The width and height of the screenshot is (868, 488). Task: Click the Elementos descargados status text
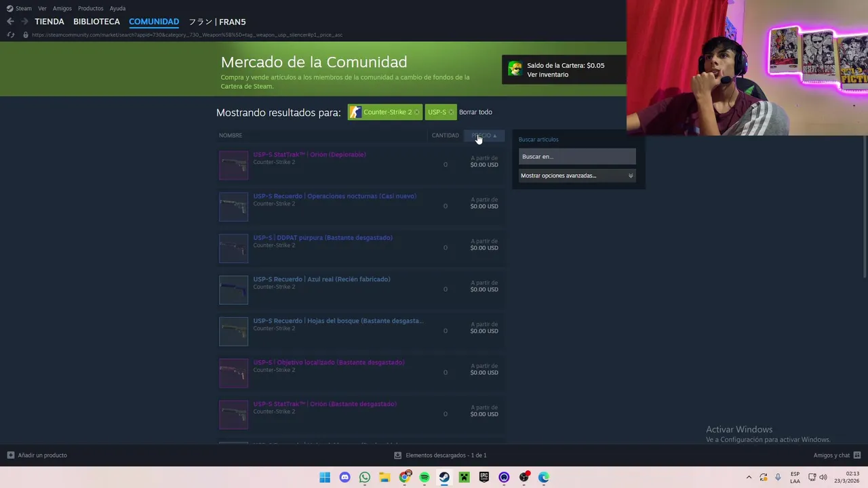coord(446,455)
